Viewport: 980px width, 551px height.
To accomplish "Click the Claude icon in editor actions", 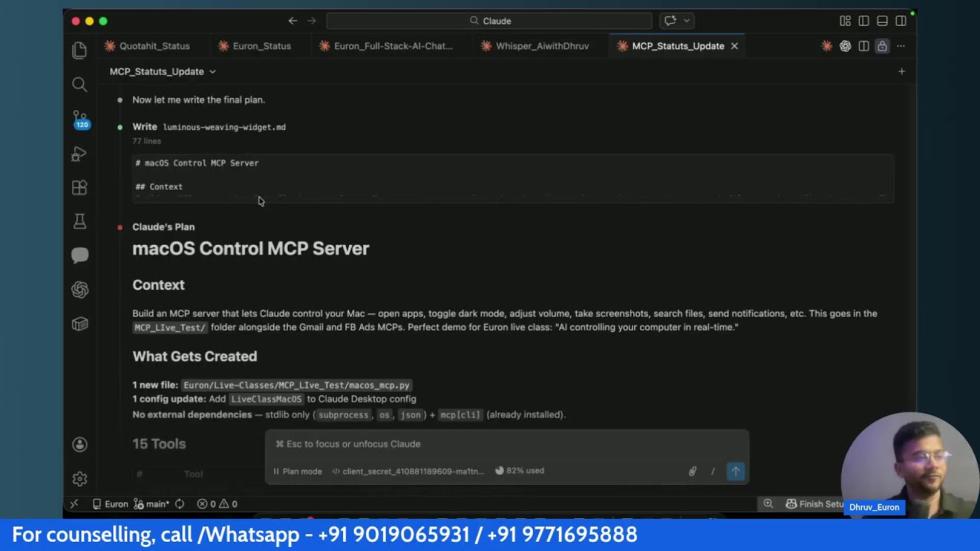I will click(827, 46).
